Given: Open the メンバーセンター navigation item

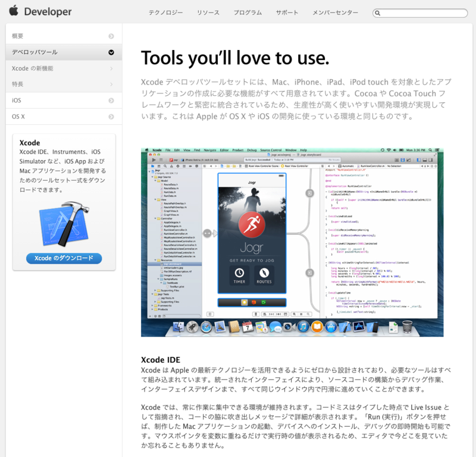Looking at the screenshot, I should [x=335, y=12].
